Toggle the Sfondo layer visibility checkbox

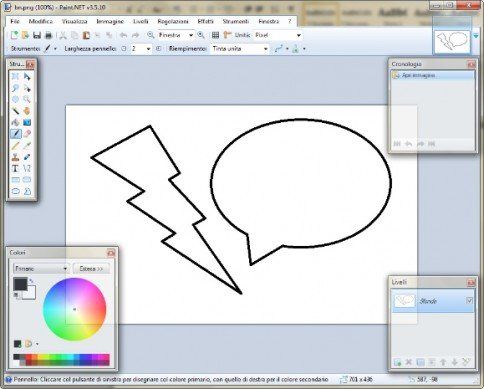[x=469, y=301]
